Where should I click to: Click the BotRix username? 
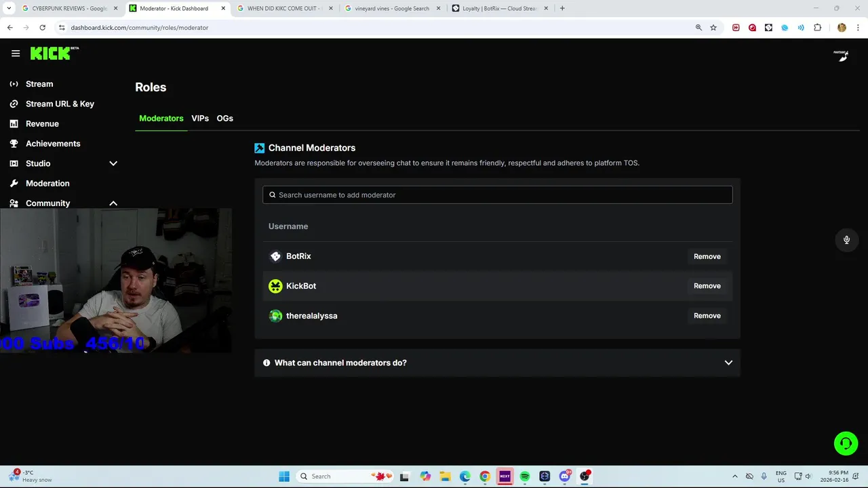coord(298,256)
